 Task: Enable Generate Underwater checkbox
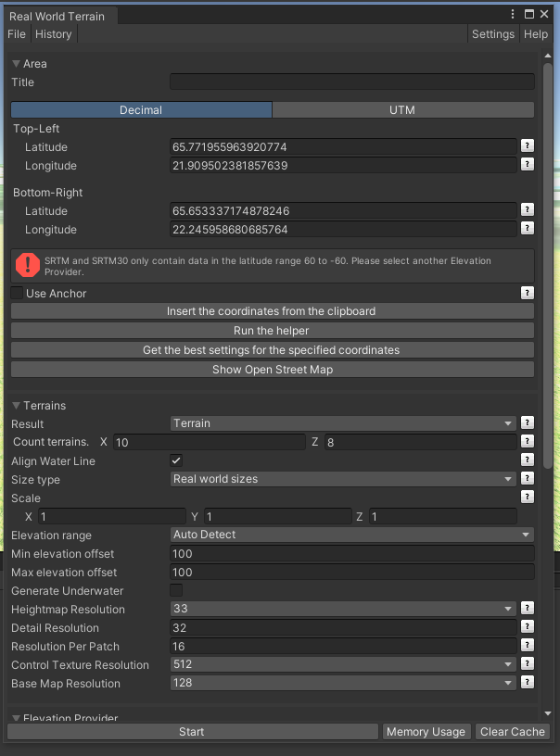pyautogui.click(x=176, y=590)
